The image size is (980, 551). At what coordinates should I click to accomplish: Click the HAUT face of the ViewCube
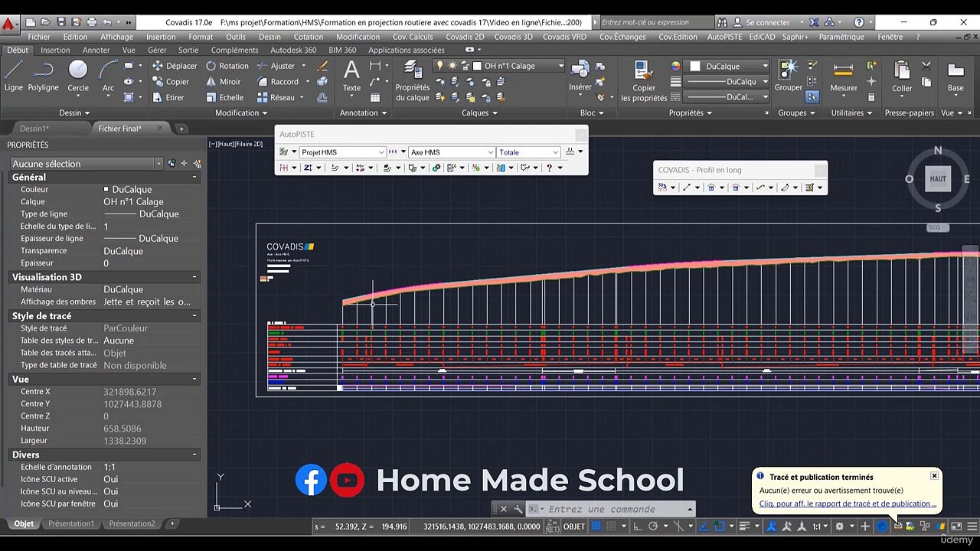click(938, 179)
